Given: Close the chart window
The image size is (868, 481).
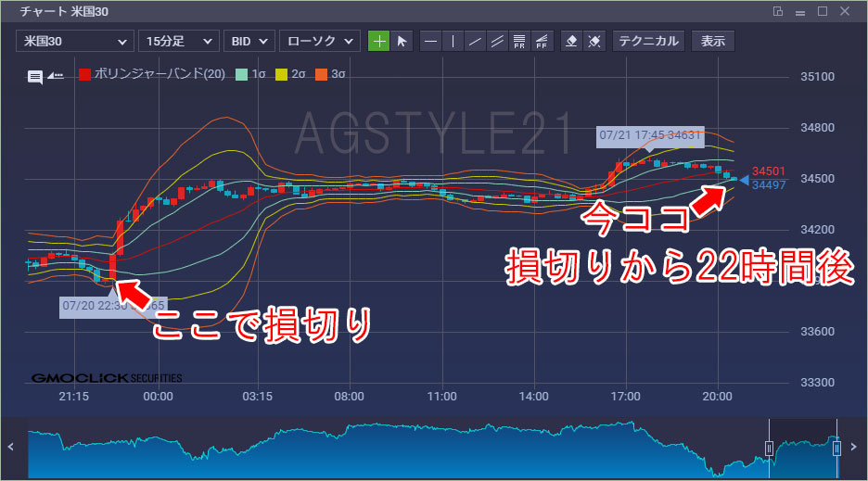Looking at the screenshot, I should (x=845, y=11).
